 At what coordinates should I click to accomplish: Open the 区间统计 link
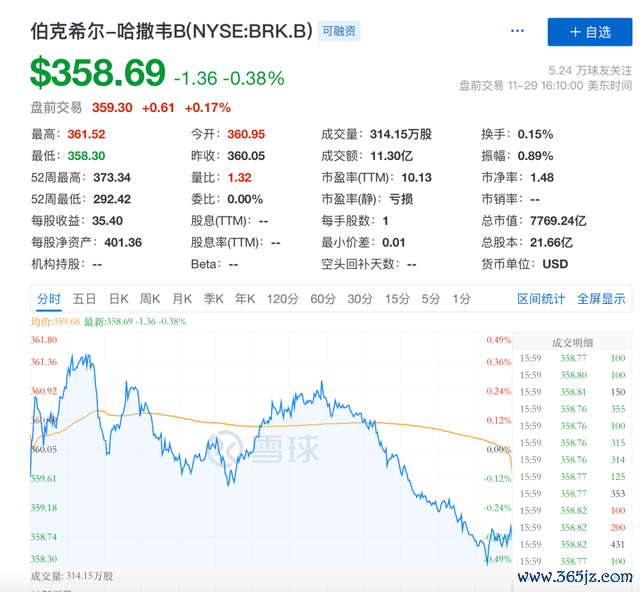(x=541, y=299)
